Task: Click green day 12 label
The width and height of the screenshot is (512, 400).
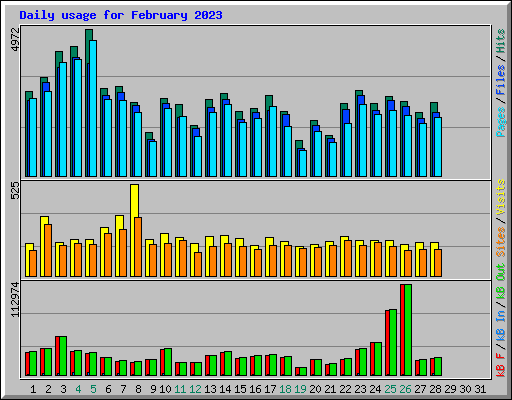Action: [x=195, y=389]
